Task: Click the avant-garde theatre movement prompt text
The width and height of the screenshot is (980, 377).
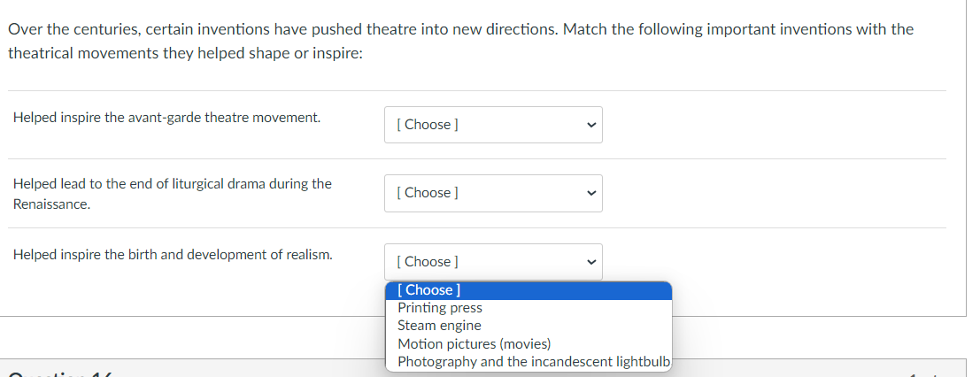Action: (x=166, y=117)
